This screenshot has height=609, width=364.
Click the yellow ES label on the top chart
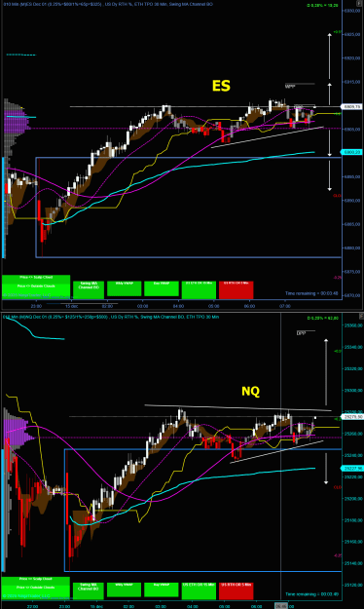[x=221, y=86]
